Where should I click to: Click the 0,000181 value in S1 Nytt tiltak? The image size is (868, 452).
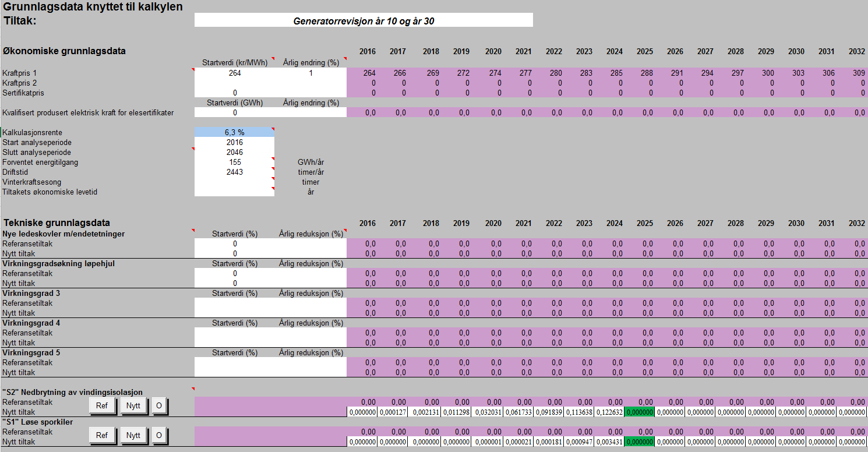[x=549, y=442]
